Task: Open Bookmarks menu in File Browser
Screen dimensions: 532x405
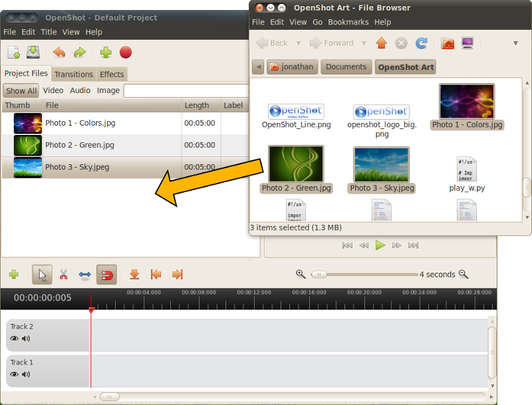Action: pyautogui.click(x=348, y=22)
